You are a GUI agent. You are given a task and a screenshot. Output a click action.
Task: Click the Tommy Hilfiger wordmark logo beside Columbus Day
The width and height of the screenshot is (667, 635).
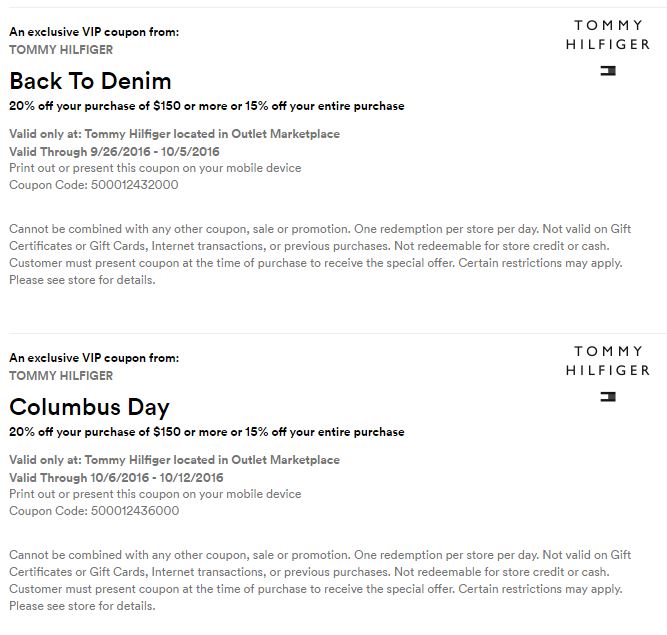[x=608, y=361]
